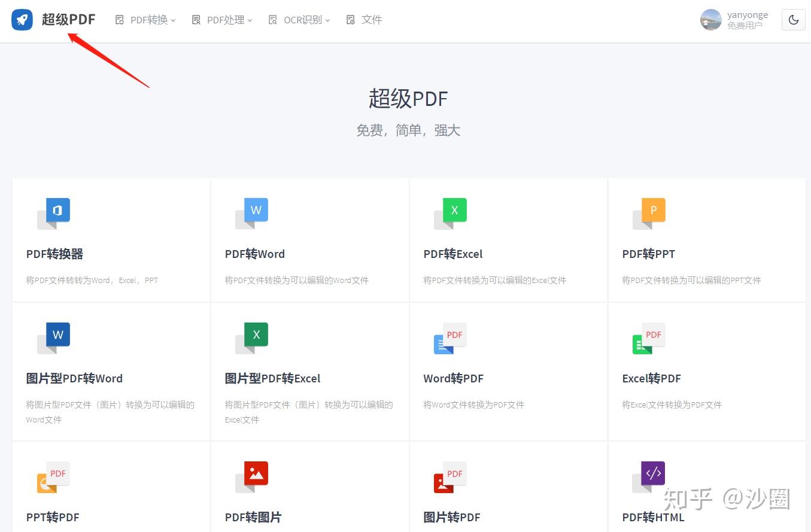The width and height of the screenshot is (811, 532).
Task: Click description 将Excel文件转换为PDF文件
Action: click(672, 405)
